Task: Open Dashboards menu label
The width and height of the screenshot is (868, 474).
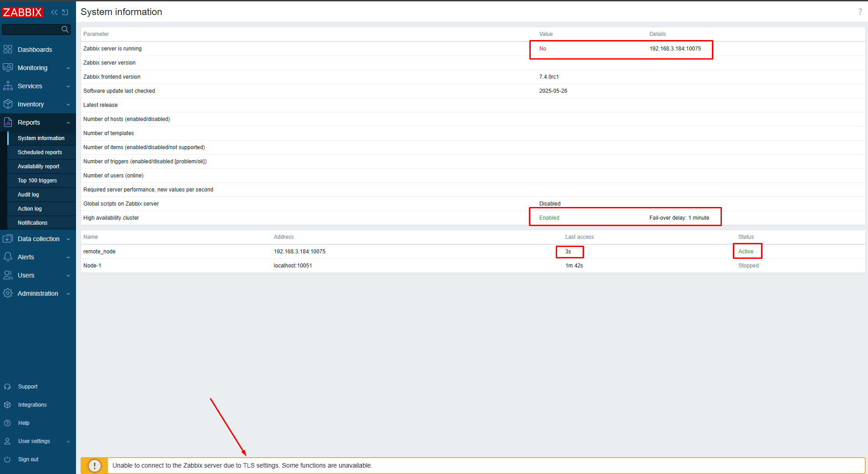Action: 35,50
